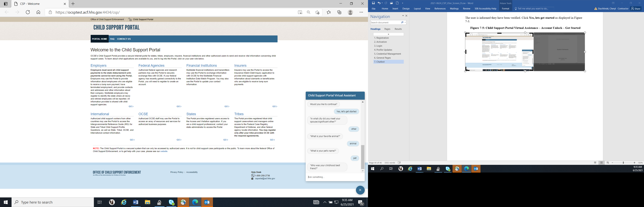Open the Navigation pane options arrow
Screen dimensions: 644x207
403,16
